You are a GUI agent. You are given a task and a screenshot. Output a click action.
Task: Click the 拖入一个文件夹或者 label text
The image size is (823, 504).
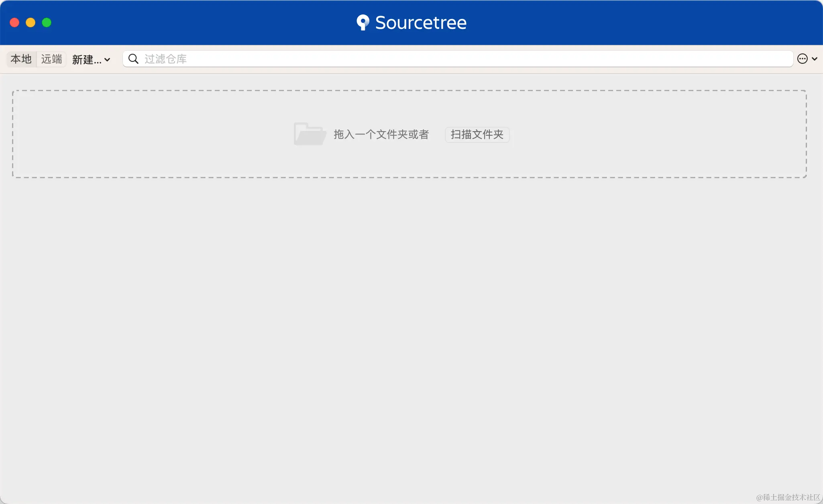[x=381, y=134]
